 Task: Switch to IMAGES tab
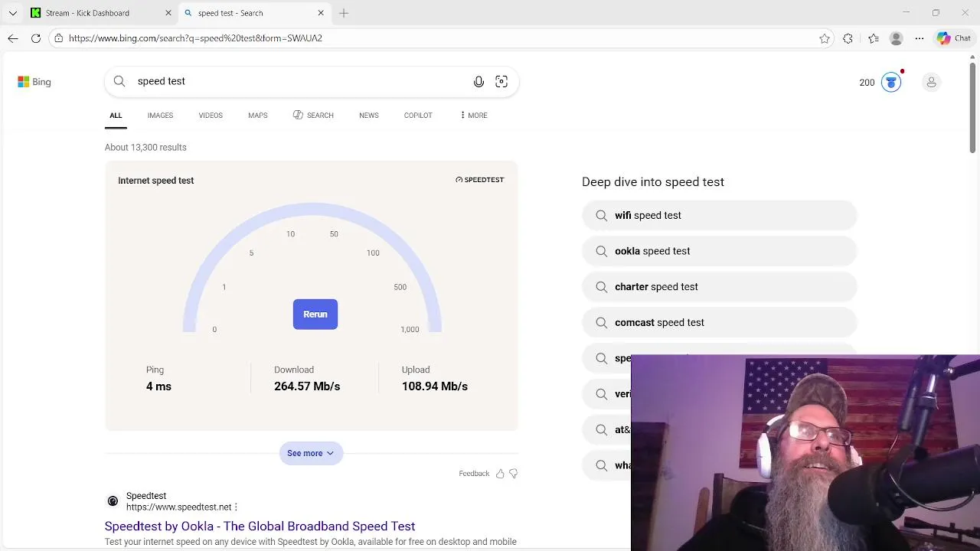160,116
